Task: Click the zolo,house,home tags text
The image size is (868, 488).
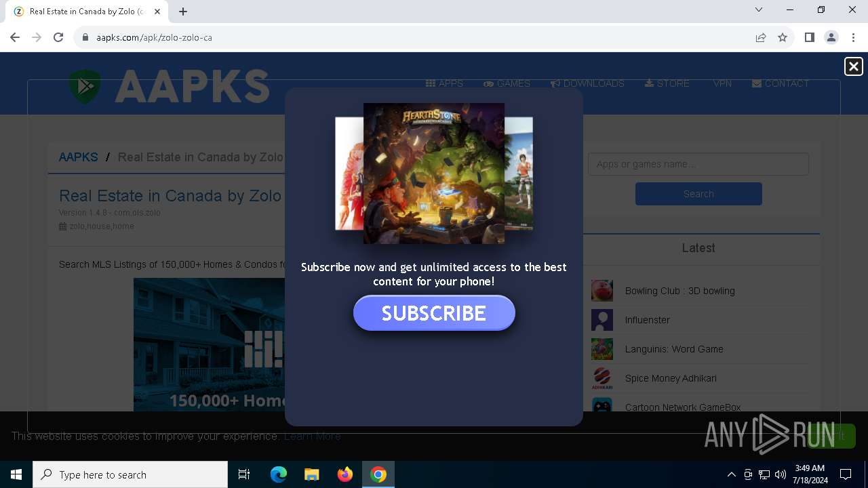Action: [102, 226]
